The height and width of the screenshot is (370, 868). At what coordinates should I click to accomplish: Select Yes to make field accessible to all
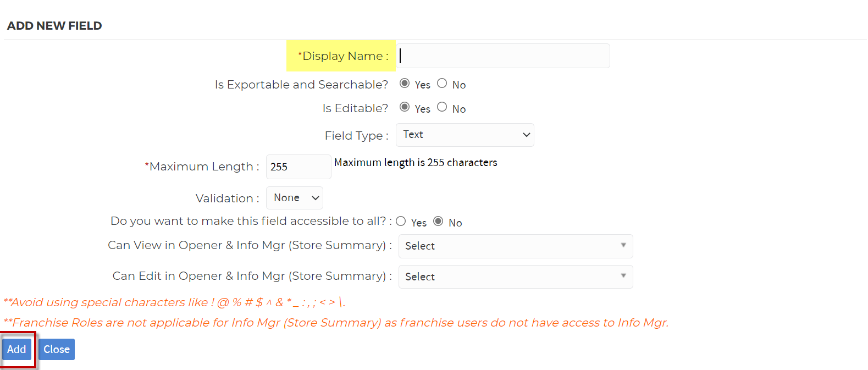pos(401,221)
